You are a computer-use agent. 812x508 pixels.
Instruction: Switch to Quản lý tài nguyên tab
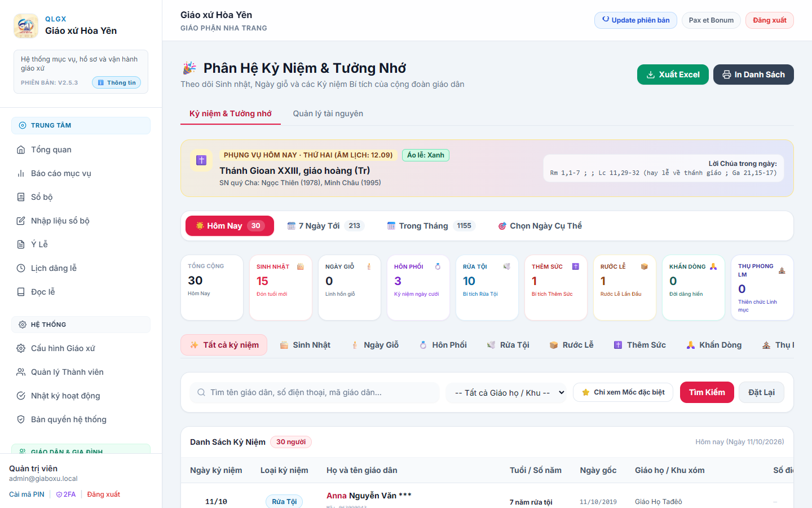(x=328, y=113)
